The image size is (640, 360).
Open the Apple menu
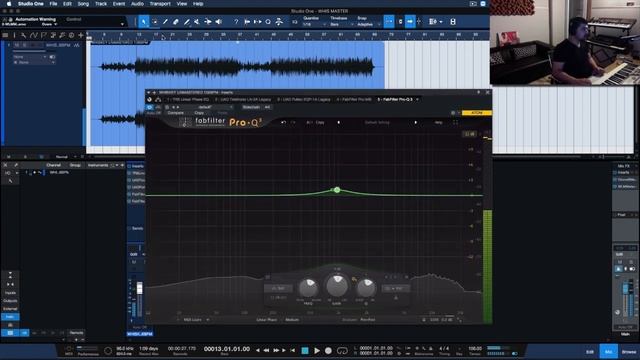tap(9, 4)
